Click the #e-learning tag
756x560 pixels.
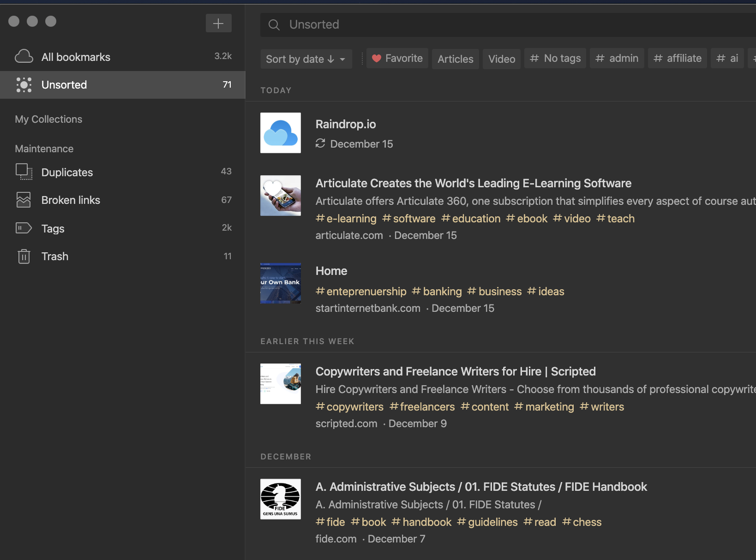pos(346,218)
